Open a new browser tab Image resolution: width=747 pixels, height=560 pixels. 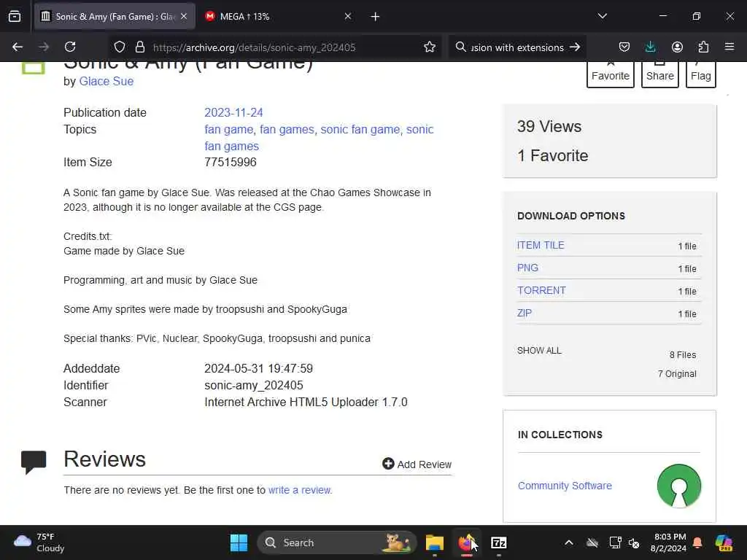(x=375, y=17)
